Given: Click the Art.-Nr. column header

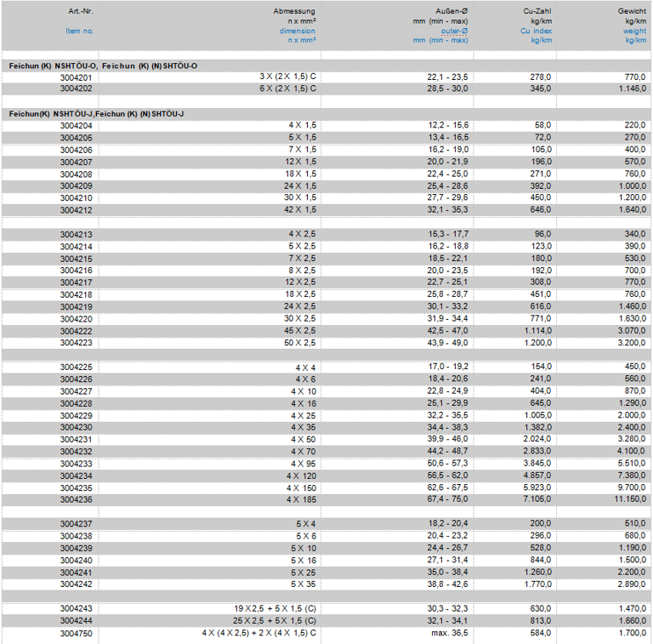Looking at the screenshot, I should (81, 11).
